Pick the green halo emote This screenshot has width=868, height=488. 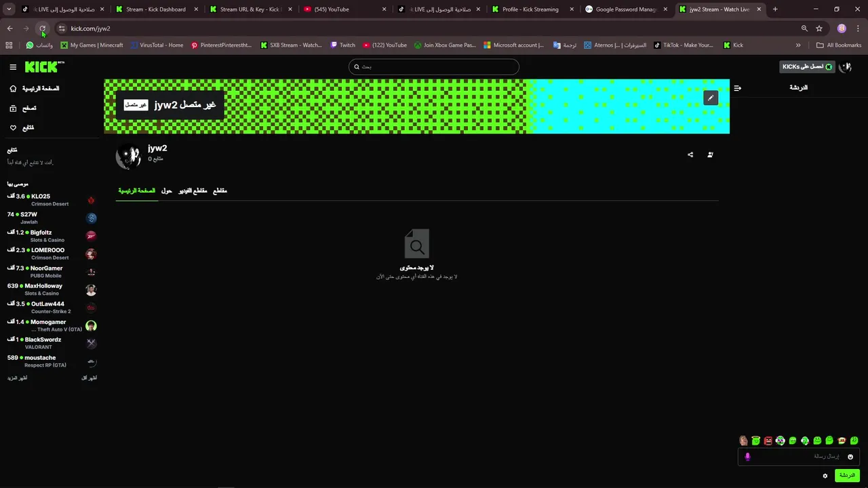pyautogui.click(x=755, y=441)
